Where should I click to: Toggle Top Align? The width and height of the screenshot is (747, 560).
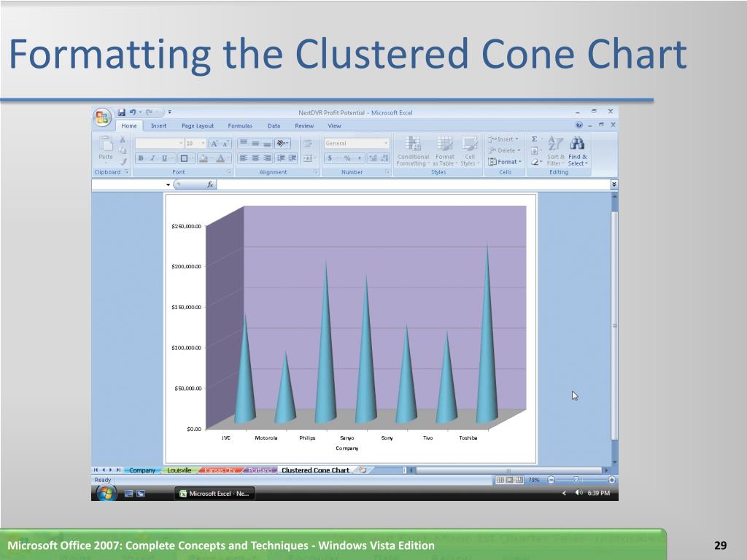243,143
